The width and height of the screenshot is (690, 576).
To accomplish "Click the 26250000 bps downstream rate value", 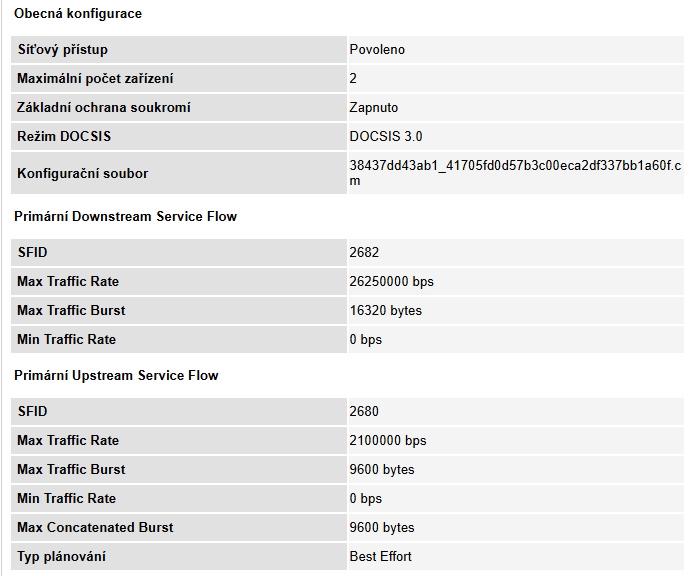I will (391, 282).
